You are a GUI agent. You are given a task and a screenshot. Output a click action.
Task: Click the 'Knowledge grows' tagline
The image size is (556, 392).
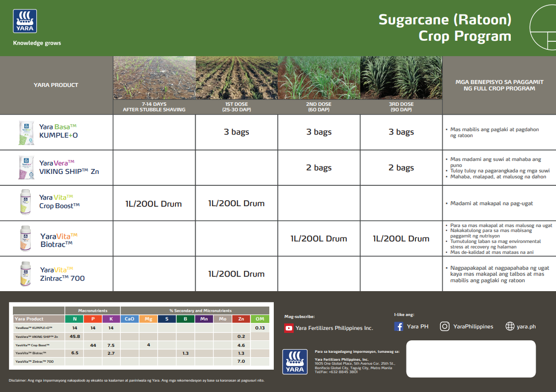37,43
